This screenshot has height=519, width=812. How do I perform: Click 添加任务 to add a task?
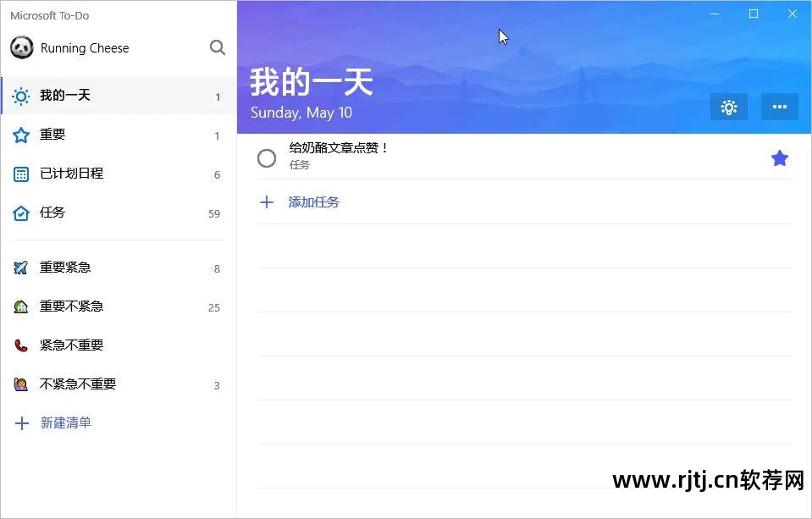click(313, 202)
